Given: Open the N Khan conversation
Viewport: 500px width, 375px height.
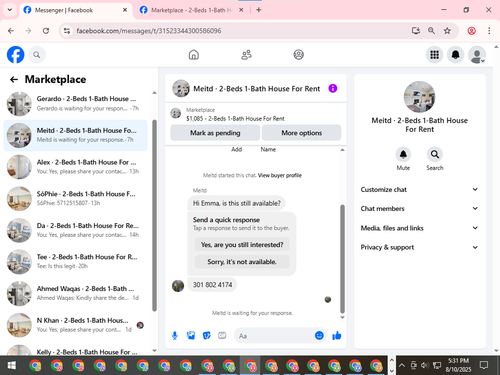Looking at the screenshot, I should tap(75, 325).
